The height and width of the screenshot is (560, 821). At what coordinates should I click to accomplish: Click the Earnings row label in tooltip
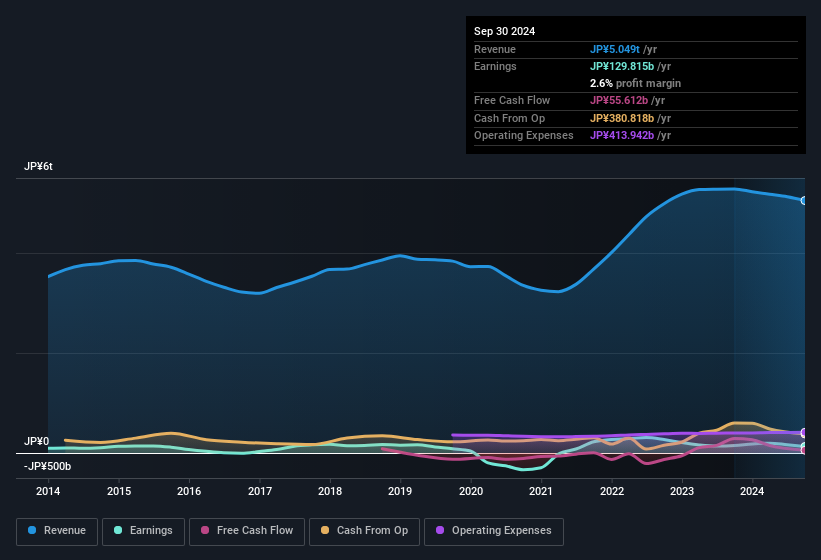click(495, 66)
